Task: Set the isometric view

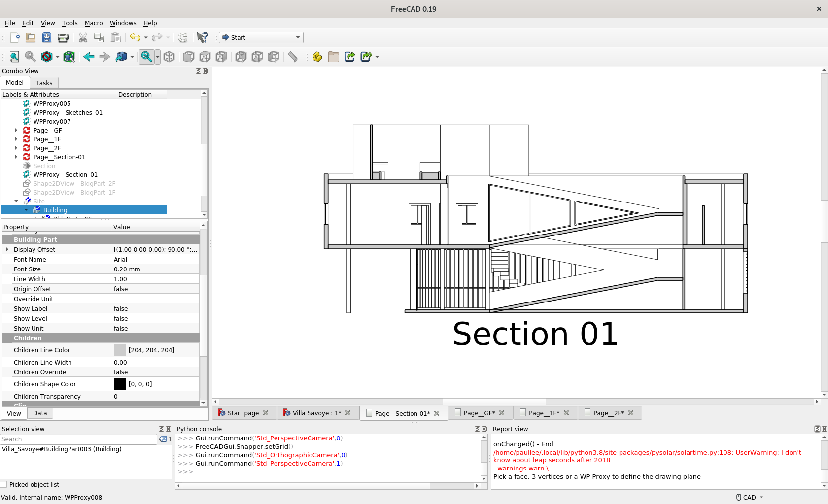Action: pos(169,57)
